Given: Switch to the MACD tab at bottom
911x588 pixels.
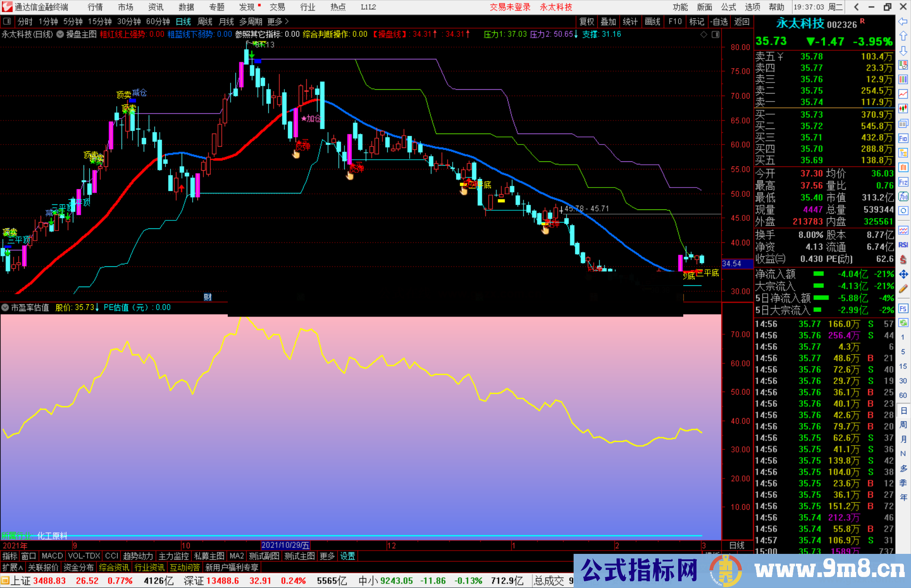Looking at the screenshot, I should tap(52, 556).
